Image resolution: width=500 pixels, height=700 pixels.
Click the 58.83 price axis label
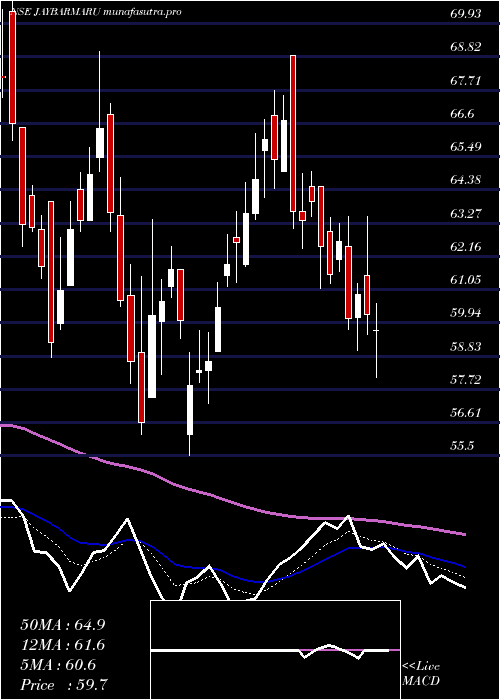pos(466,346)
